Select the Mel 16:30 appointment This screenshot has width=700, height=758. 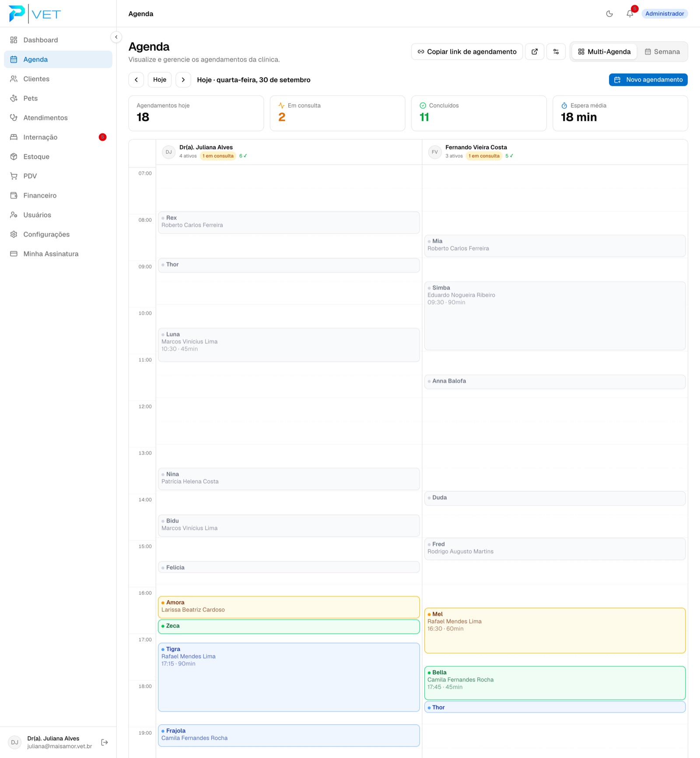555,631
